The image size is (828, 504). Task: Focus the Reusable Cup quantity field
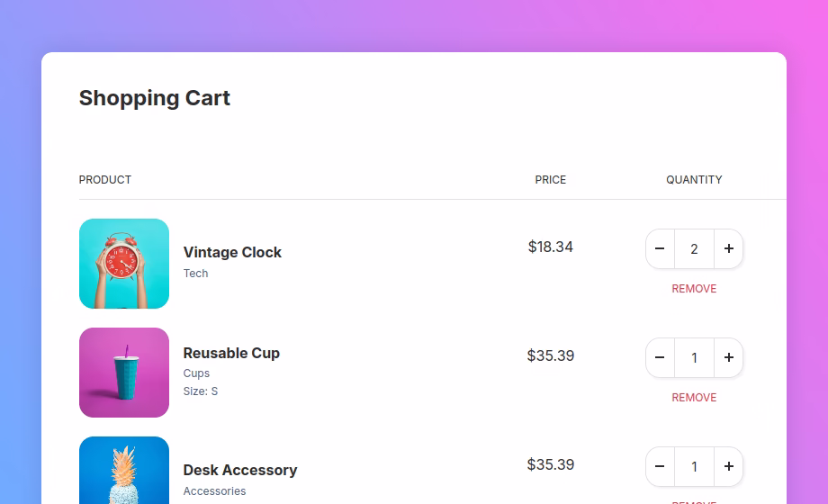tap(694, 357)
